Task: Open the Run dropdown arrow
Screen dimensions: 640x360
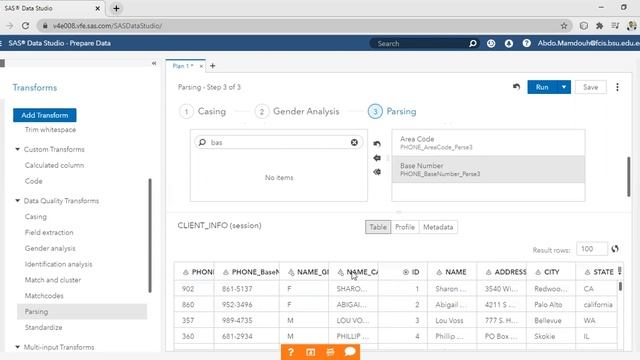Action: pos(564,87)
